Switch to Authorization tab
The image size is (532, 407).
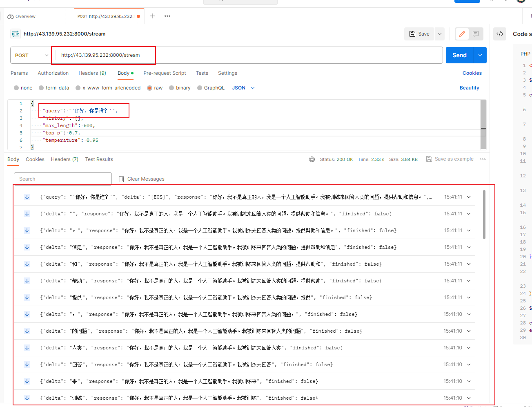click(53, 73)
